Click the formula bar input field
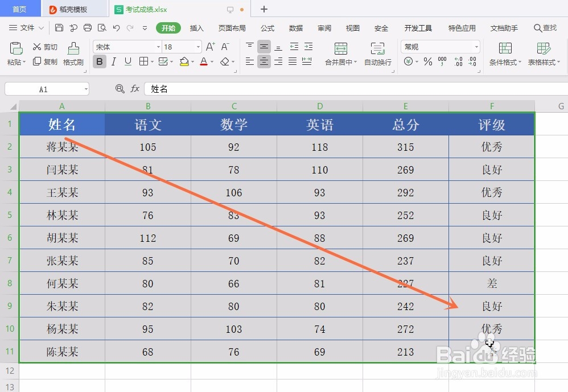Viewport: 568px width, 392px height. click(x=356, y=89)
